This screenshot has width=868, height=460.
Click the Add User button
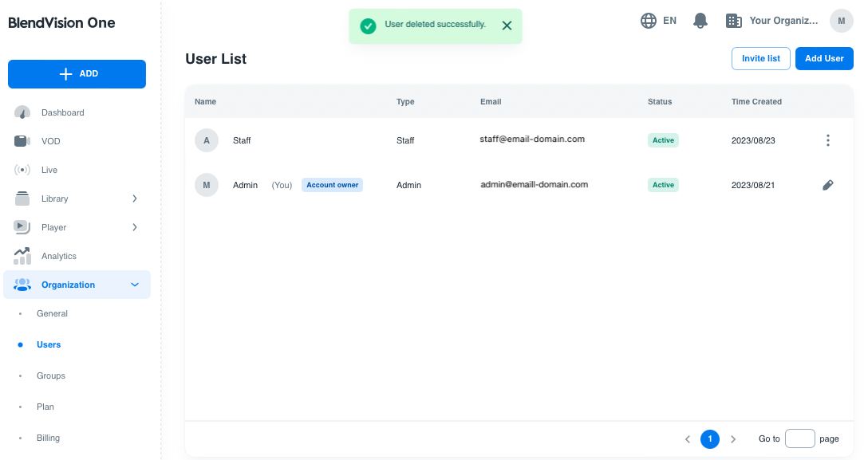click(824, 58)
